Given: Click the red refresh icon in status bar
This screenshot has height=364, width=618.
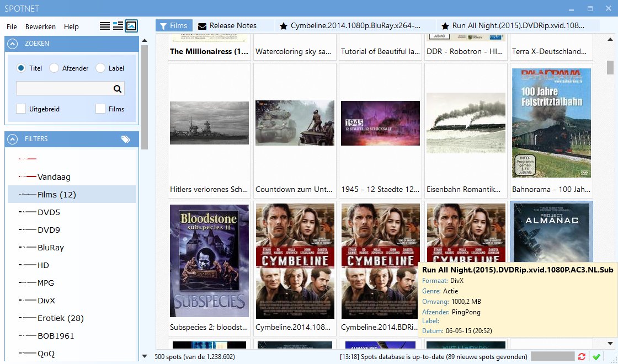Looking at the screenshot, I should [x=582, y=356].
